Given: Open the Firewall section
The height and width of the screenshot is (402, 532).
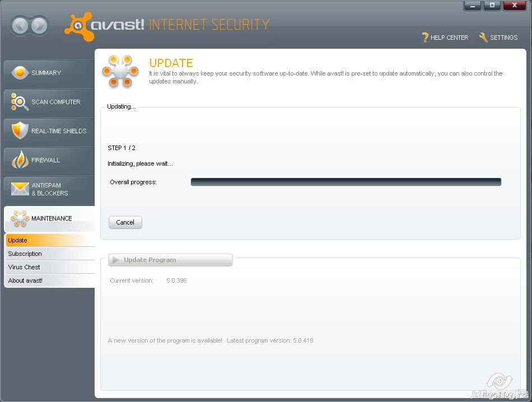Looking at the screenshot, I should point(49,160).
